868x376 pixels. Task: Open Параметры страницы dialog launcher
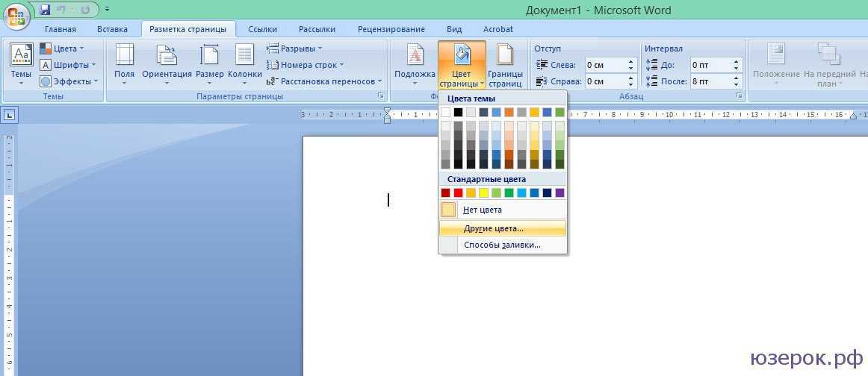381,96
